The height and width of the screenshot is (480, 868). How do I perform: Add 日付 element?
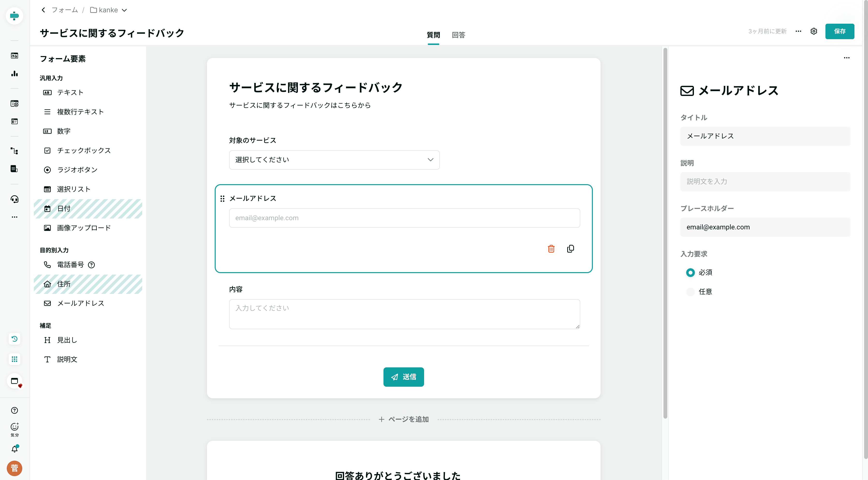pos(88,209)
